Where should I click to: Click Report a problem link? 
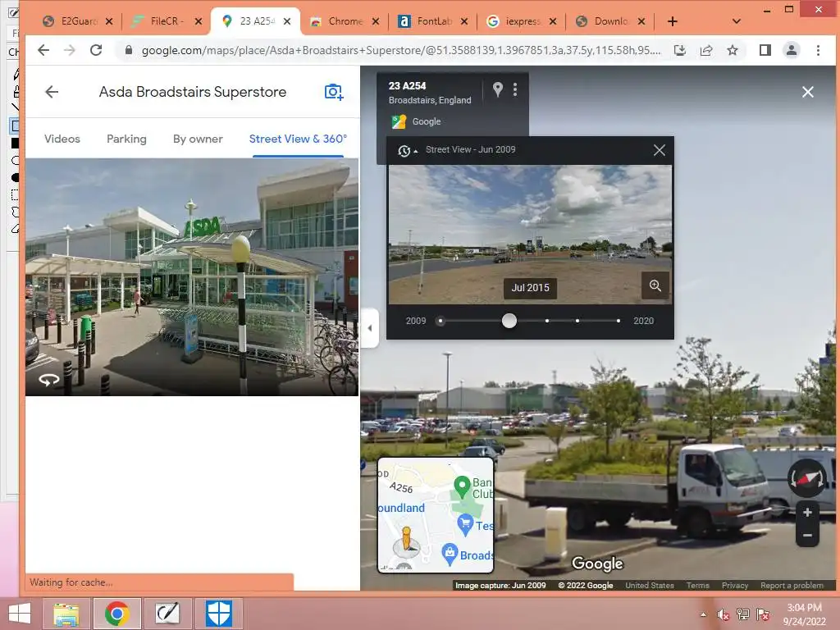[792, 586]
